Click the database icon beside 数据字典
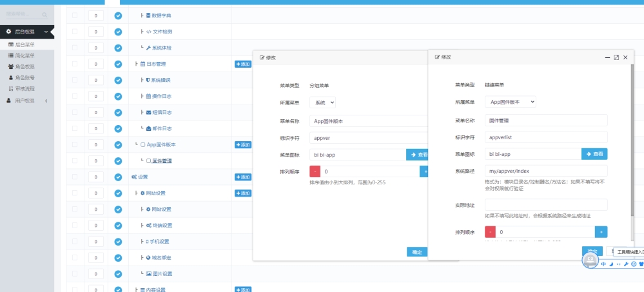This screenshot has height=292, width=644. (x=148, y=15)
